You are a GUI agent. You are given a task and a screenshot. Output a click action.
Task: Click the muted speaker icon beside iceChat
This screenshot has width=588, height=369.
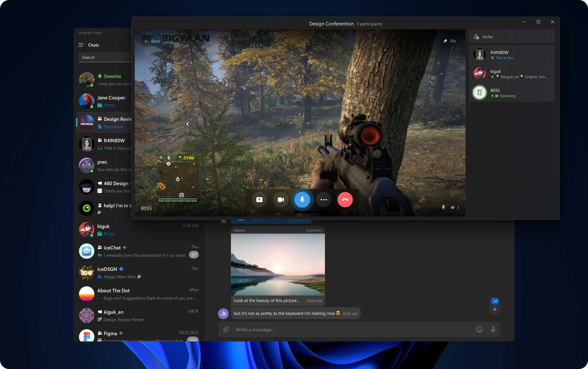[x=125, y=247]
